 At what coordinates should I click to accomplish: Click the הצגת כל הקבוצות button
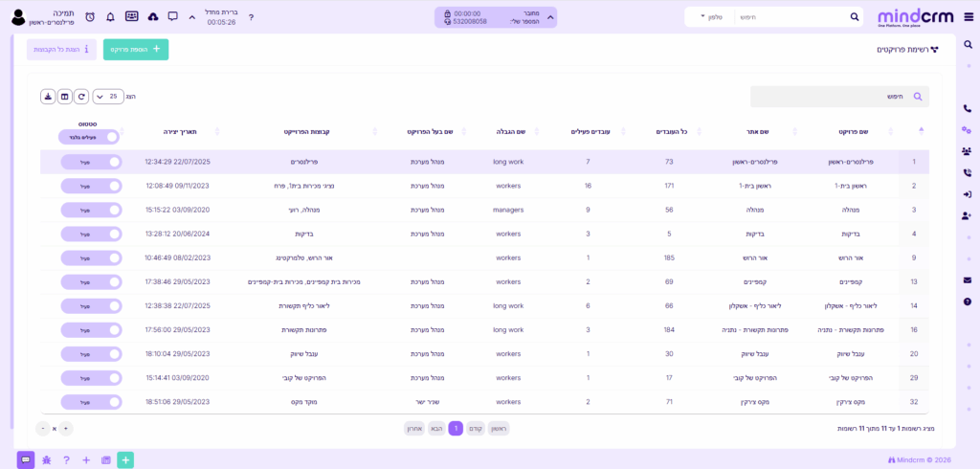[61, 50]
